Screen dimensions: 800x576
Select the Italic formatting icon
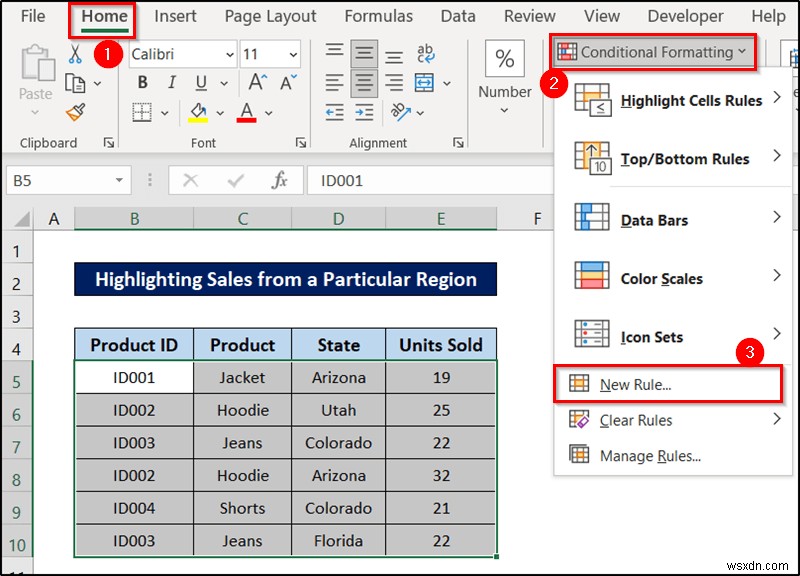(172, 82)
